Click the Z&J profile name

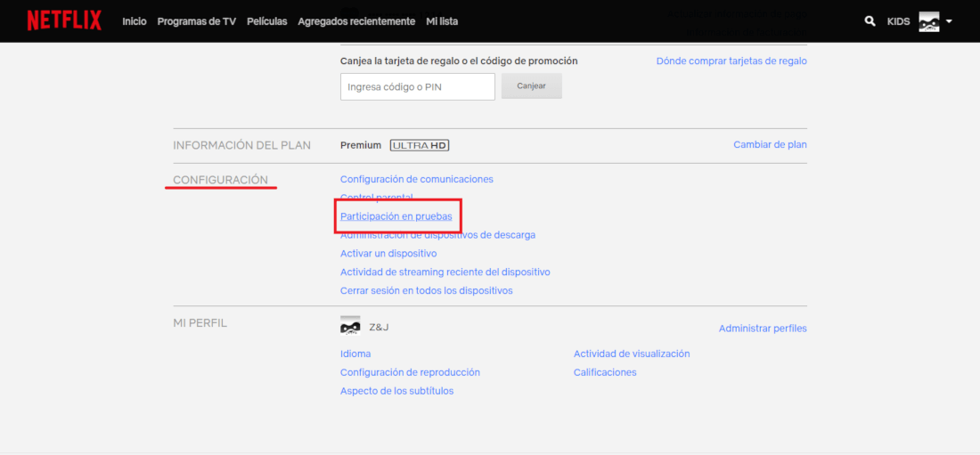click(379, 327)
